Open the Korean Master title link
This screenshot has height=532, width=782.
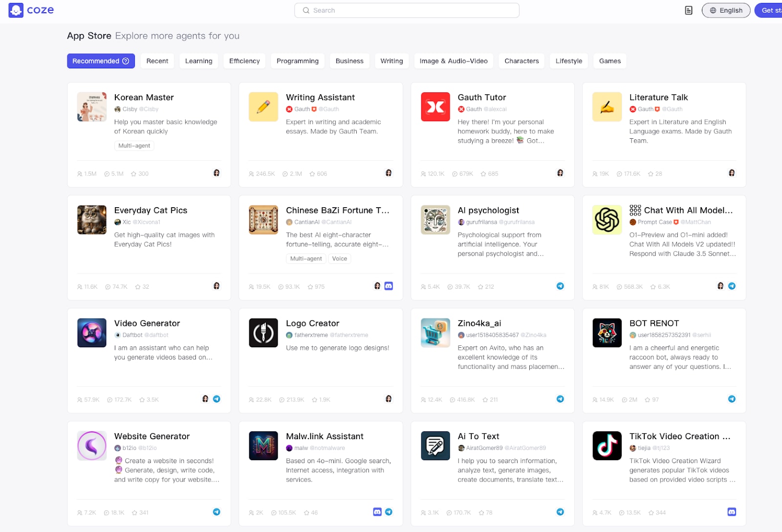144,97
